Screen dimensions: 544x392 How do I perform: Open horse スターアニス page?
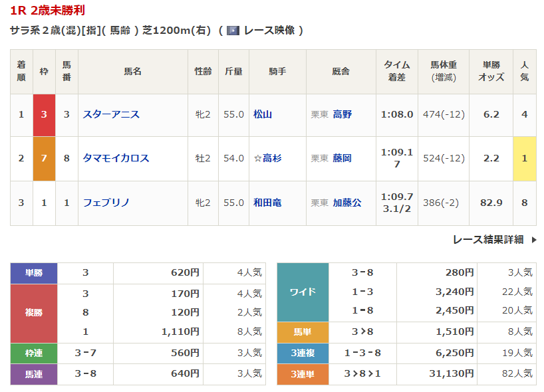click(111, 114)
